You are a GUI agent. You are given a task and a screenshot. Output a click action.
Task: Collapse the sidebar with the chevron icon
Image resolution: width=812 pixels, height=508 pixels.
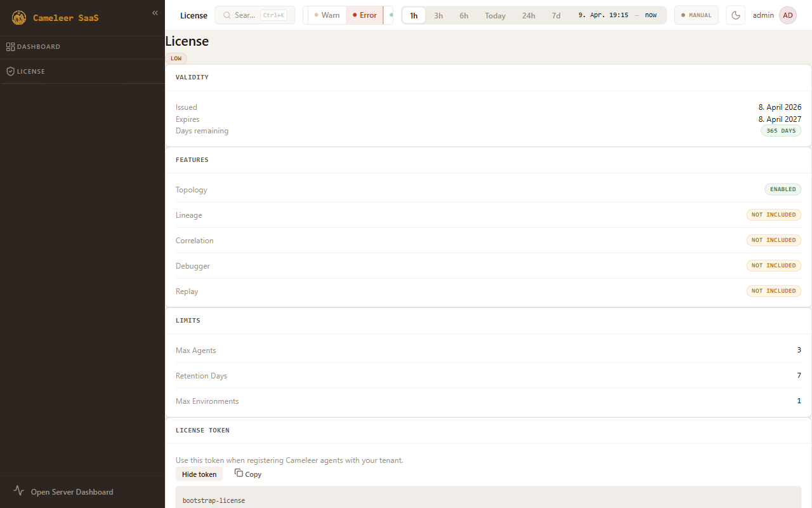tap(155, 13)
